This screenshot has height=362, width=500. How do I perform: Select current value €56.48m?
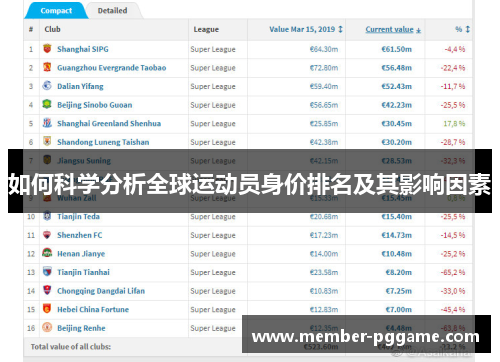click(x=397, y=68)
